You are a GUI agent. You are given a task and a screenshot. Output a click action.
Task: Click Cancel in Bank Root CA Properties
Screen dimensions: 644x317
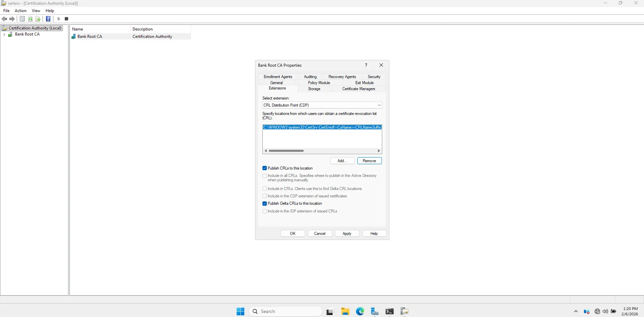(x=320, y=234)
